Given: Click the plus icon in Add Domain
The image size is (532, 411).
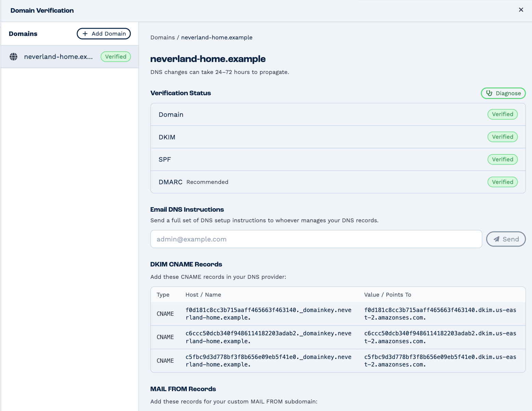Looking at the screenshot, I should point(85,34).
